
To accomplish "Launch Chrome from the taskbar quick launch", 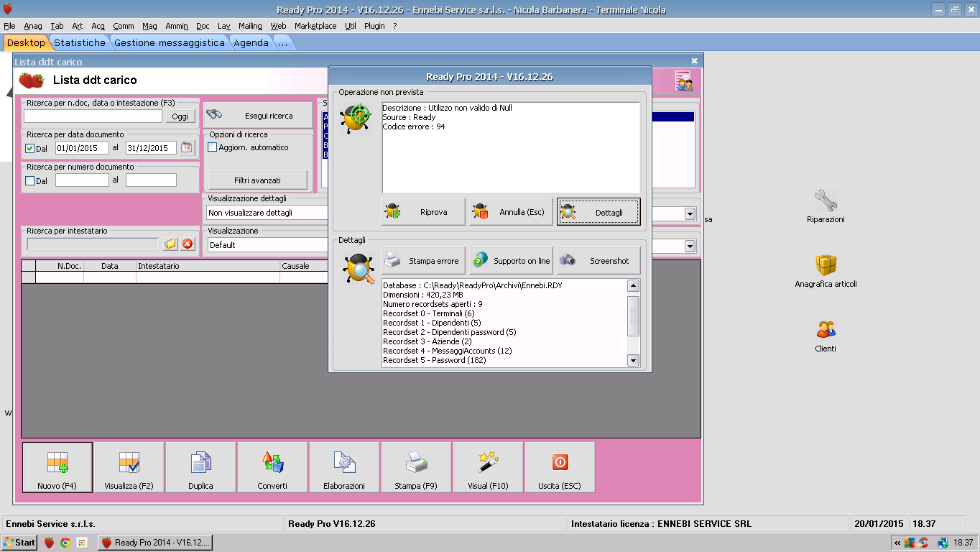I will click(65, 543).
